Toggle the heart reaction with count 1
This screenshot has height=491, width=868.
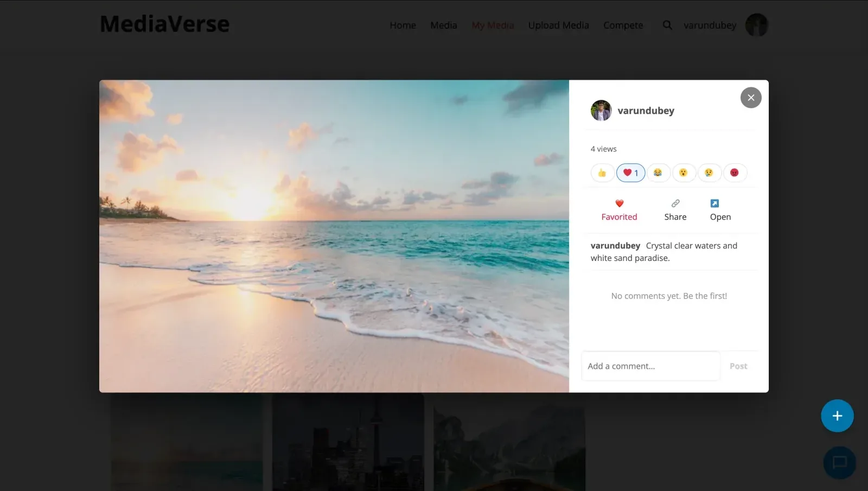pos(630,173)
